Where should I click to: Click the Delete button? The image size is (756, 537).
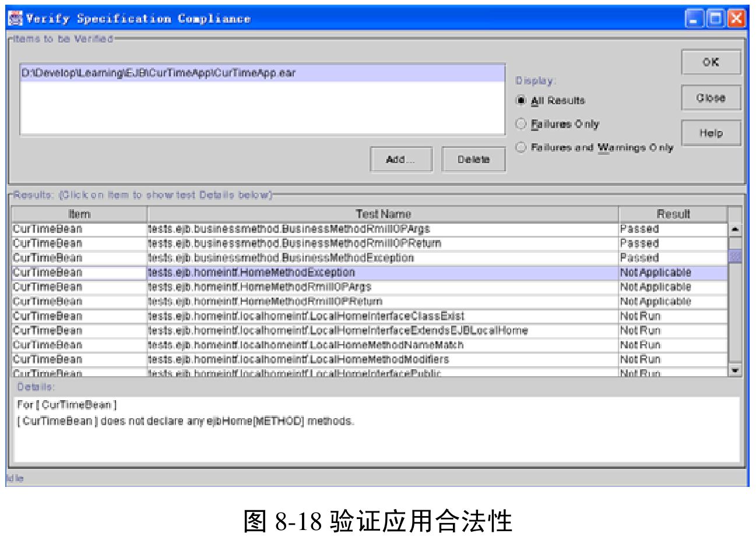point(473,160)
